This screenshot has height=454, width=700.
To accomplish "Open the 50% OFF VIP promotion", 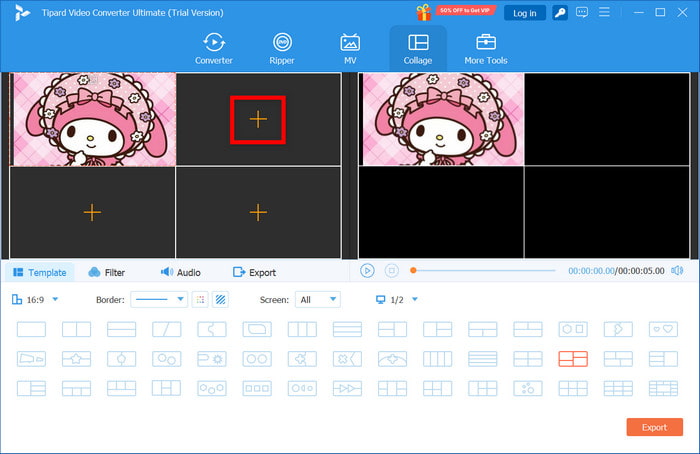I will (x=465, y=10).
